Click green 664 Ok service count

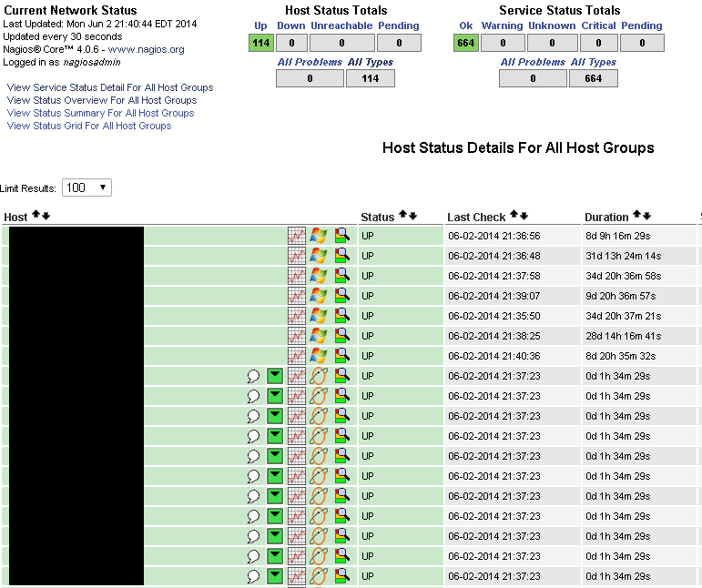coord(465,43)
